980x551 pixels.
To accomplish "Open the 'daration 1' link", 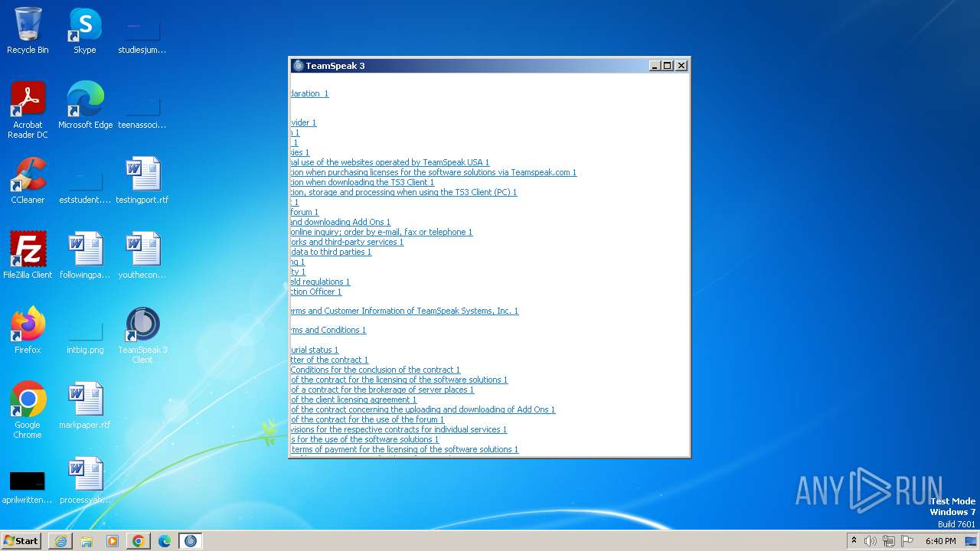I will coord(309,93).
